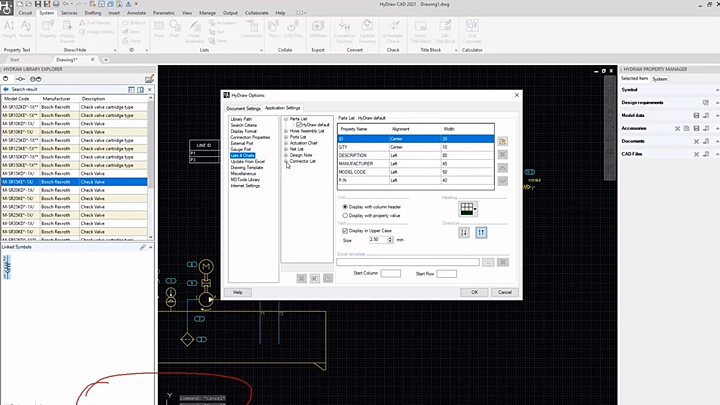Viewport: 720px width, 405px height.
Task: Toggle HyDraw default checkbox in tree
Action: point(299,125)
